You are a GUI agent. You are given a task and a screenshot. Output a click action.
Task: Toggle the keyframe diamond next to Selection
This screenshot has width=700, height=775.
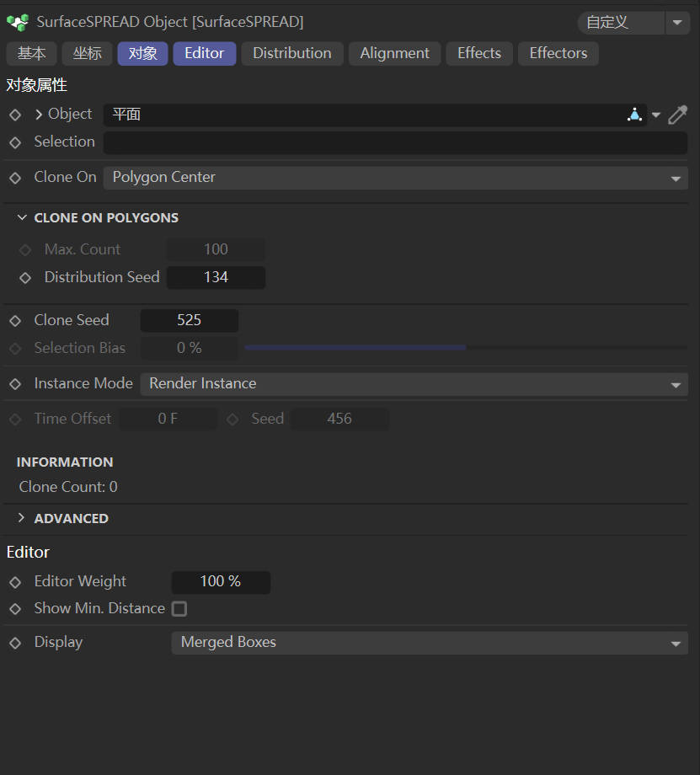[14, 142]
